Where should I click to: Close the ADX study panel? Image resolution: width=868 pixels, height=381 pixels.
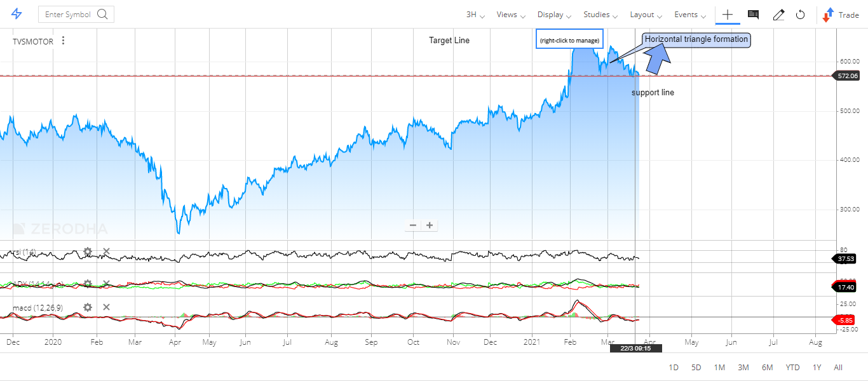tap(106, 284)
